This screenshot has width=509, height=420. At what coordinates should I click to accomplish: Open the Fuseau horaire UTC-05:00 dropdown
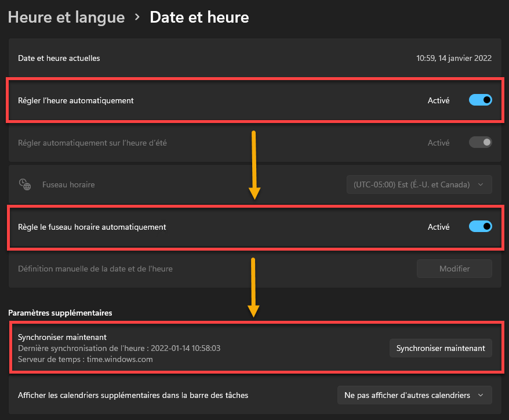click(x=419, y=184)
